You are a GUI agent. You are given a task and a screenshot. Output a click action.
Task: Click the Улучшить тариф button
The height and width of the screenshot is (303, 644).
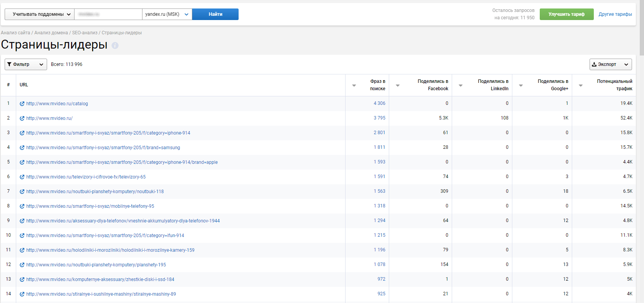[566, 14]
